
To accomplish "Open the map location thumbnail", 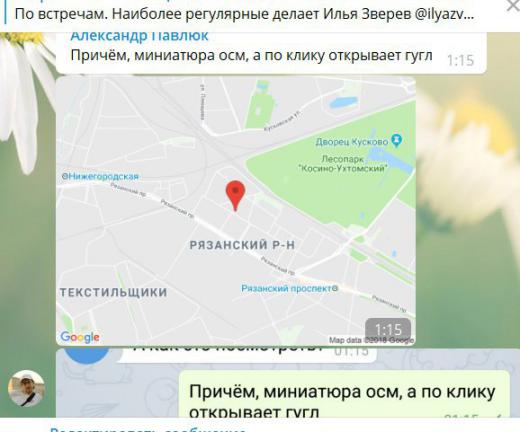I will point(236,210).
